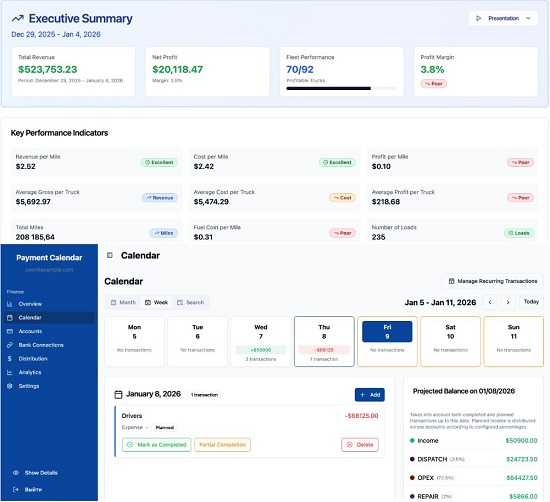The image size is (550, 502).
Task: Go to previous week chevron
Action: click(x=490, y=302)
